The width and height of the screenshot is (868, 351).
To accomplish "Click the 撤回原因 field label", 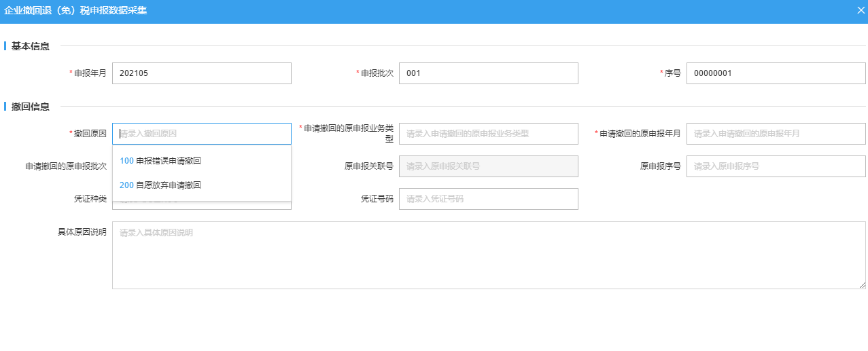I will tap(90, 134).
